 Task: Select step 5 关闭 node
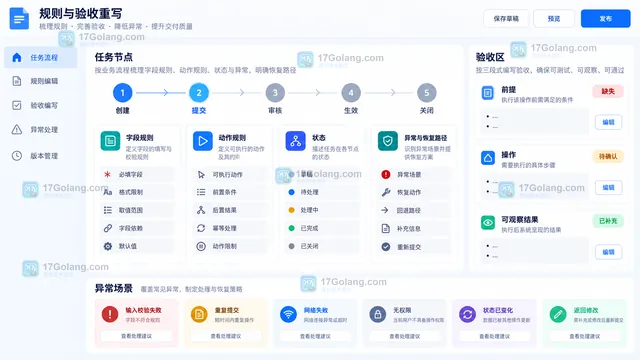[427, 93]
